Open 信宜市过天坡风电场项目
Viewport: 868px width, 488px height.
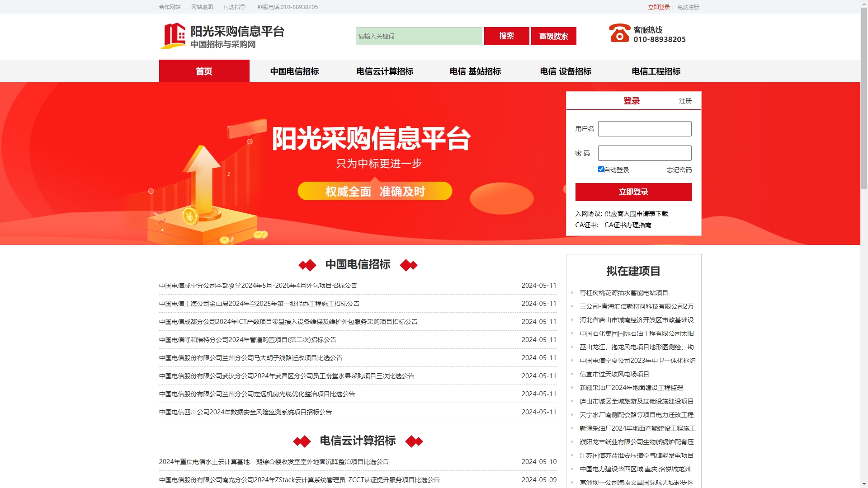click(x=614, y=374)
